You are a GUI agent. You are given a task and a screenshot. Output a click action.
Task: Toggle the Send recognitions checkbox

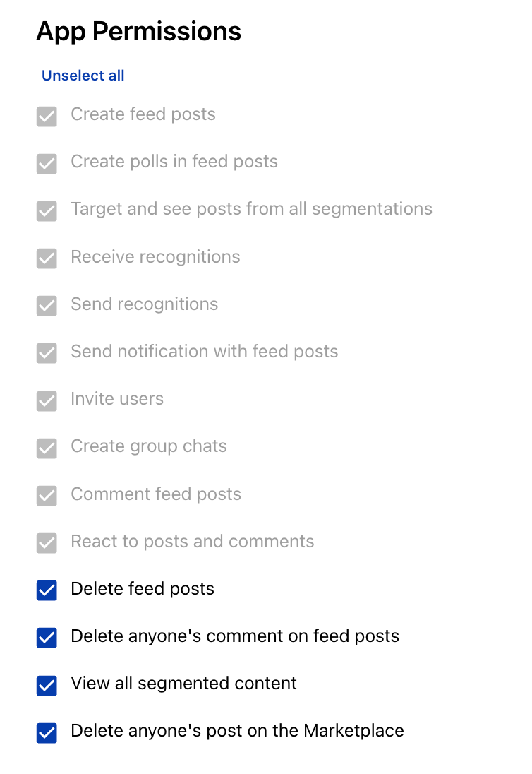coord(47,306)
